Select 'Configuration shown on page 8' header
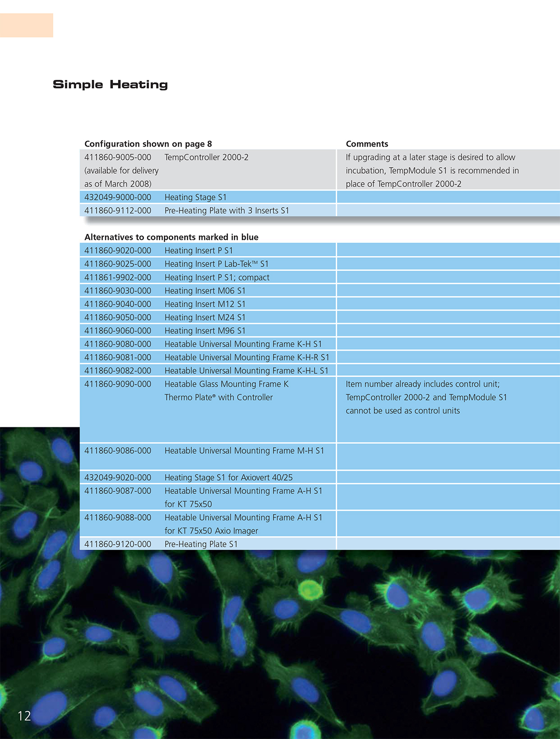Screen dimensions: 560x739 (x=148, y=144)
